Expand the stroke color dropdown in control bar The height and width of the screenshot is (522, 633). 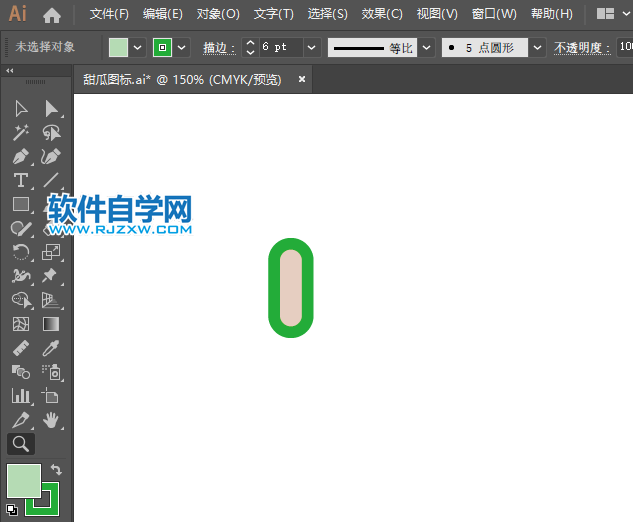tap(182, 48)
